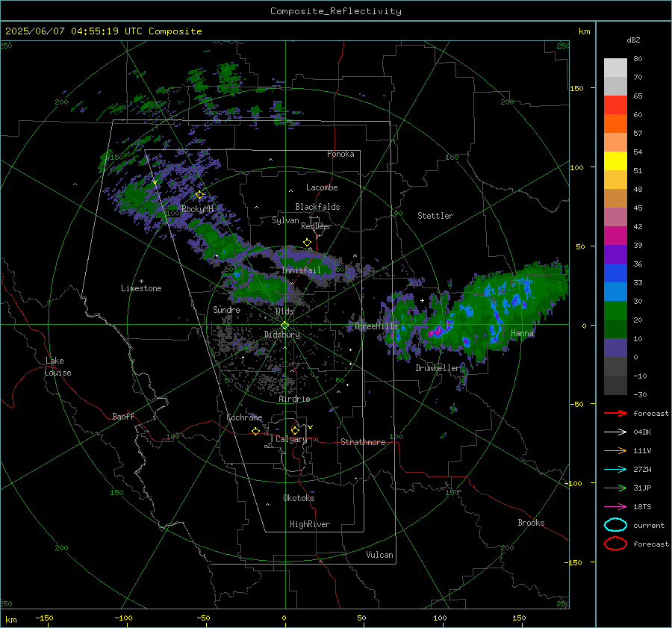Select the Cochrane label
Viewport: 672px width, 628px height.
pyautogui.click(x=244, y=417)
